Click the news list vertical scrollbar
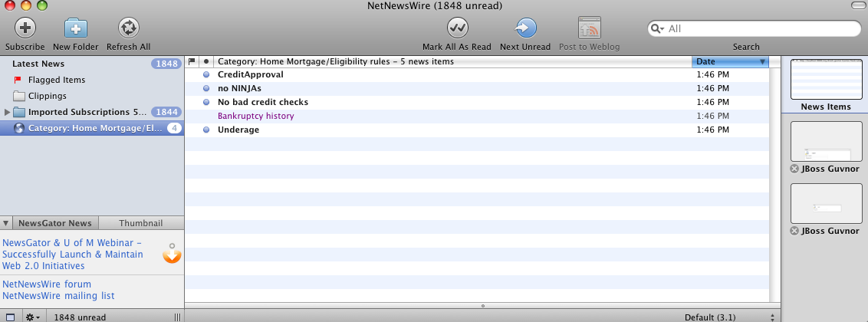Screen dimensions: 868x322 click(x=774, y=185)
